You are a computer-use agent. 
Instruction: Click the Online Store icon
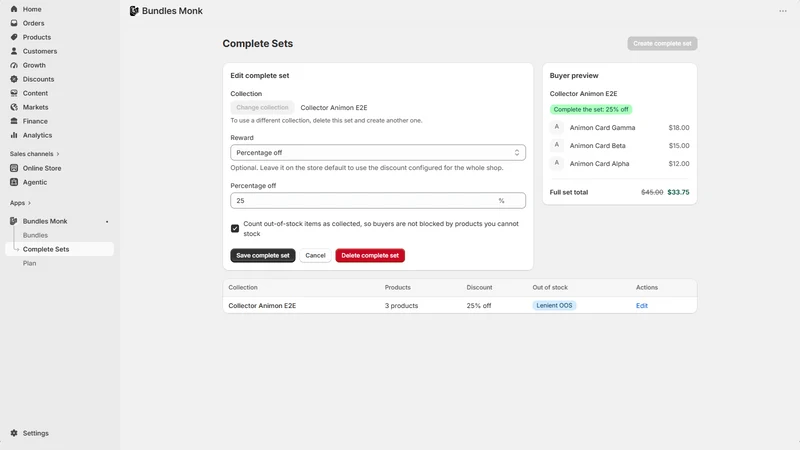14,168
